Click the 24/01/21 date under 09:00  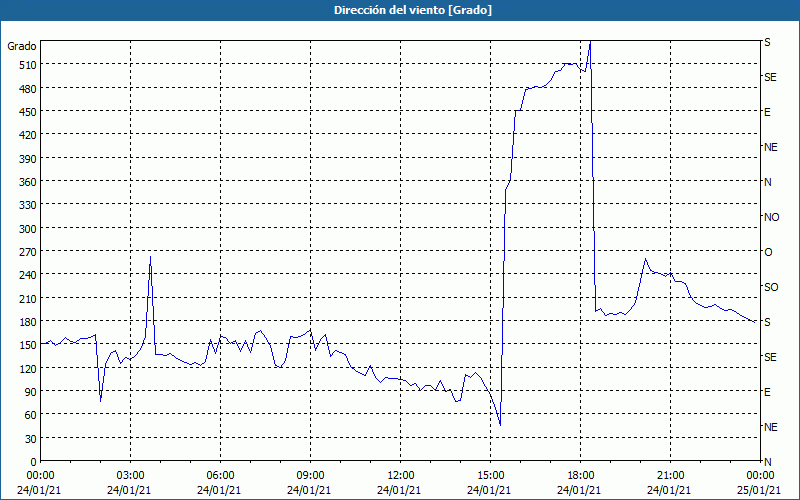coord(310,490)
